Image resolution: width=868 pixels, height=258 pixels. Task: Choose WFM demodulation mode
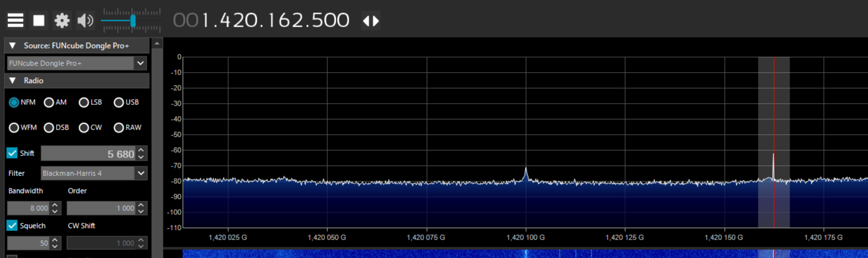tap(14, 128)
